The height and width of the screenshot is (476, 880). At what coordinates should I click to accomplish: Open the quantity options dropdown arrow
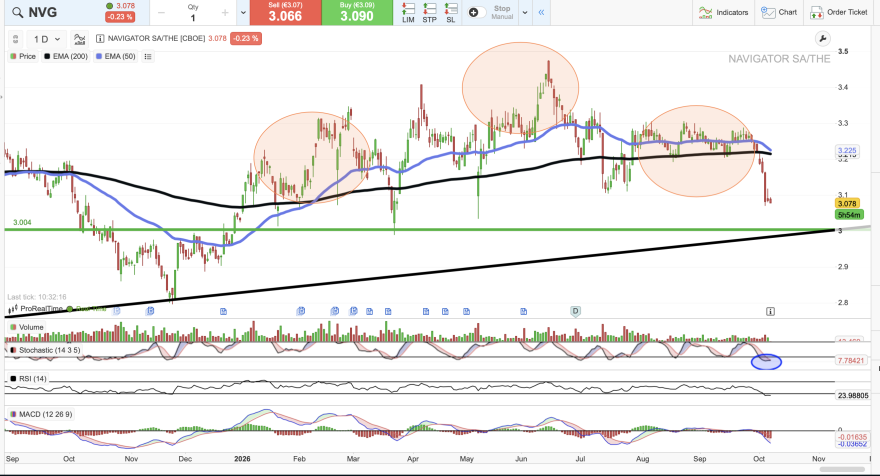[x=243, y=13]
